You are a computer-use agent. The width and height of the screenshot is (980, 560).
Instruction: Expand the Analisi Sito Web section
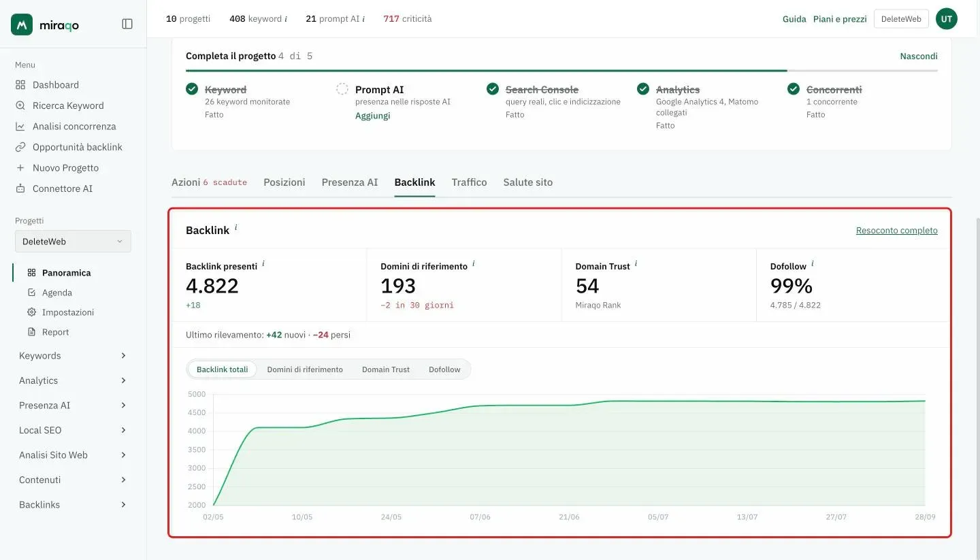[73, 455]
